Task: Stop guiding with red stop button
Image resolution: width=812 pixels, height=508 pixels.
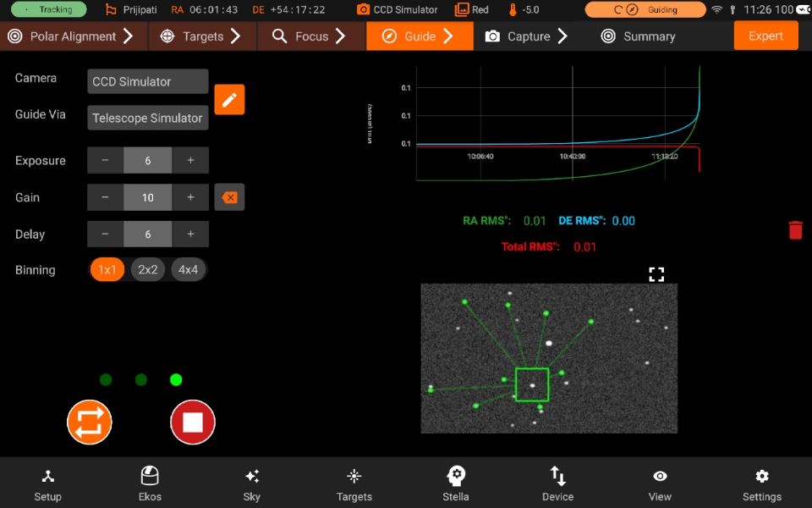Action: coord(193,422)
